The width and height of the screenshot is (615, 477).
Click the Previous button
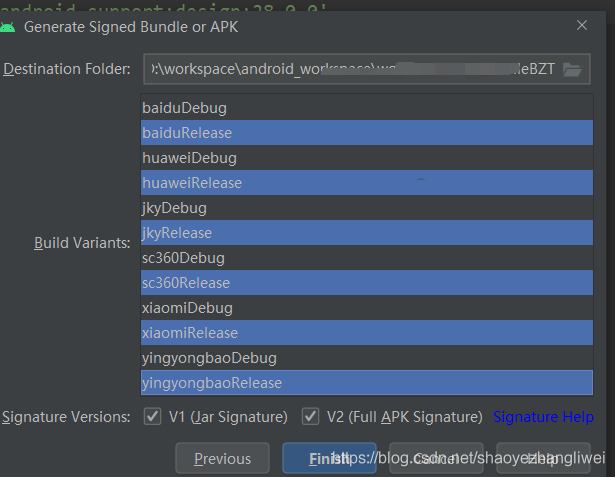pos(222,458)
